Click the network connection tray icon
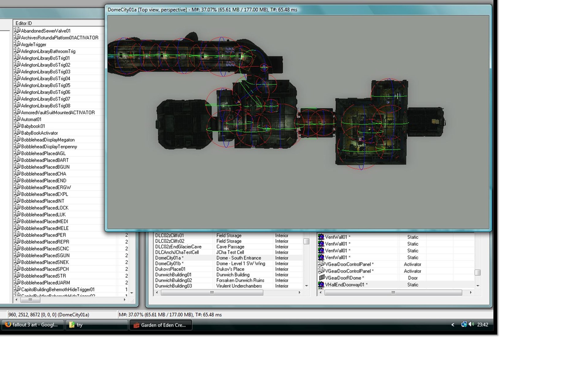The image size is (588, 372). [x=464, y=324]
